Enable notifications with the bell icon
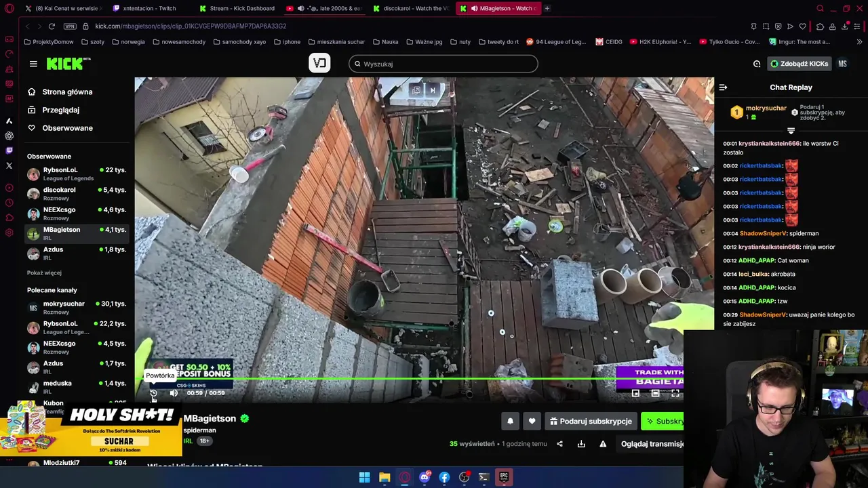 pyautogui.click(x=510, y=421)
